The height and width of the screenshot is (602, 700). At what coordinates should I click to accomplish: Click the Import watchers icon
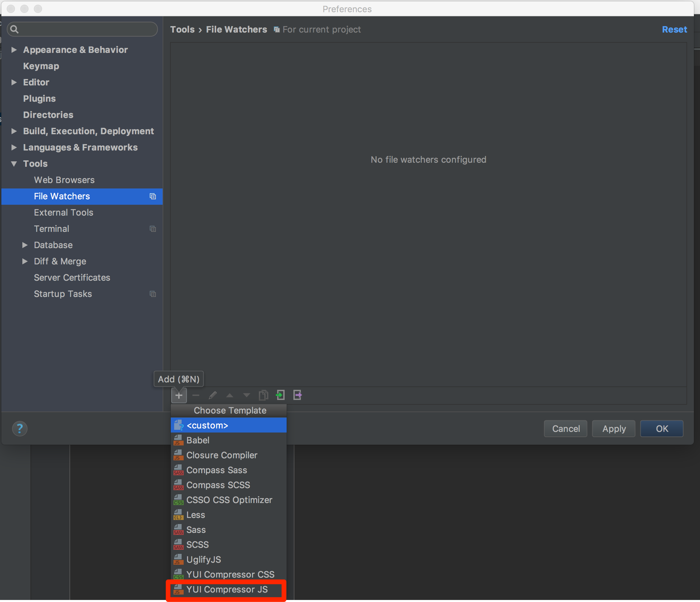coord(281,395)
